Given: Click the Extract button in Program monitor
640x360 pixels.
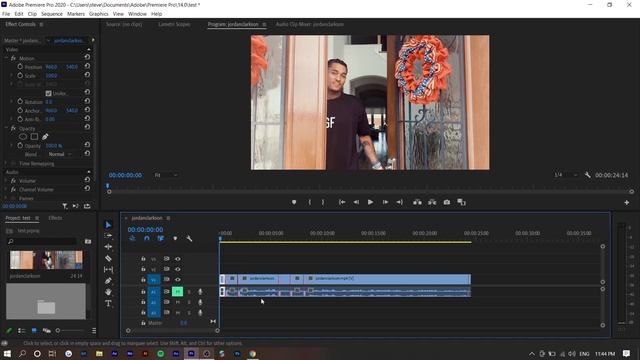Looking at the screenshot, I should coord(432,202).
